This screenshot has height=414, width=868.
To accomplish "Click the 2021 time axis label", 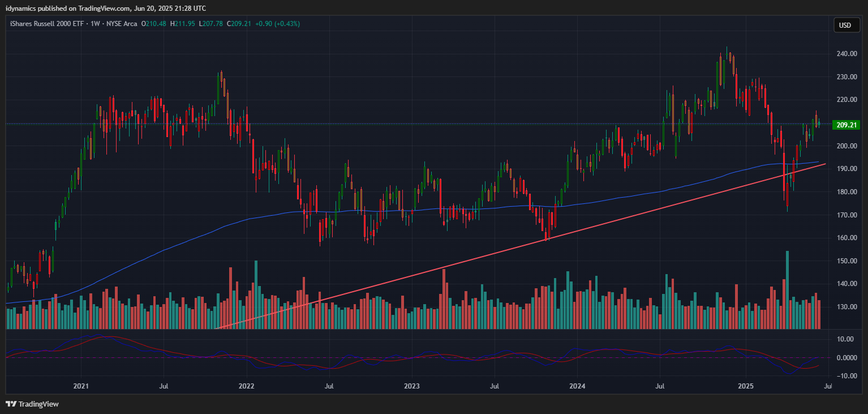I will pos(81,386).
